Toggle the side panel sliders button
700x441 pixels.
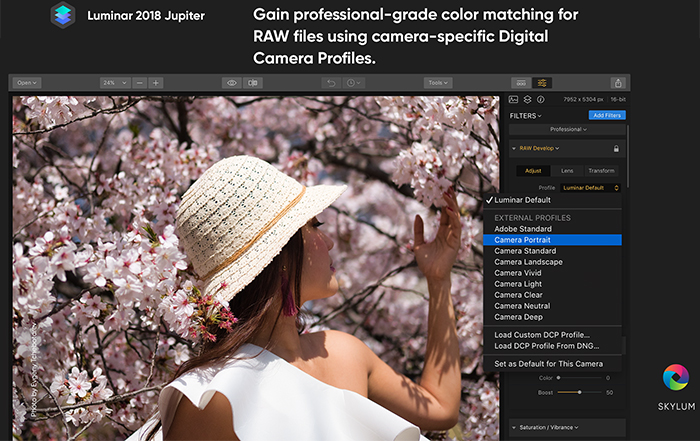click(542, 83)
